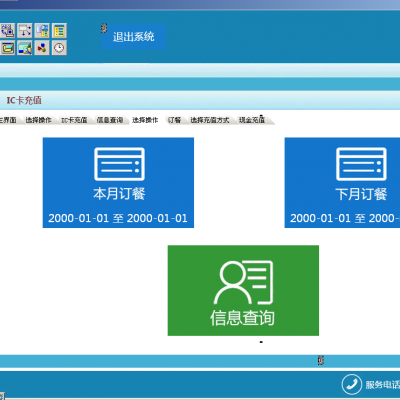This screenshot has width=400, height=400.
Task: Switch to the IC卡充值 tab
Action: click(x=74, y=120)
